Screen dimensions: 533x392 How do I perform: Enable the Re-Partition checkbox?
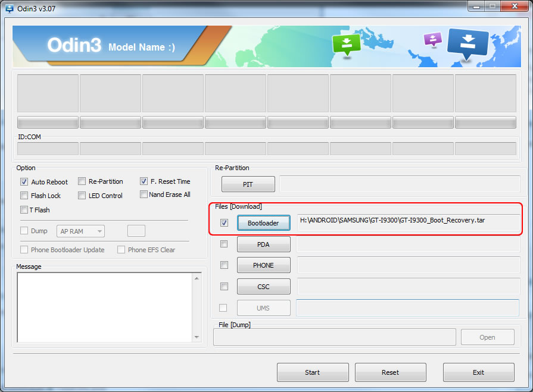tap(82, 181)
